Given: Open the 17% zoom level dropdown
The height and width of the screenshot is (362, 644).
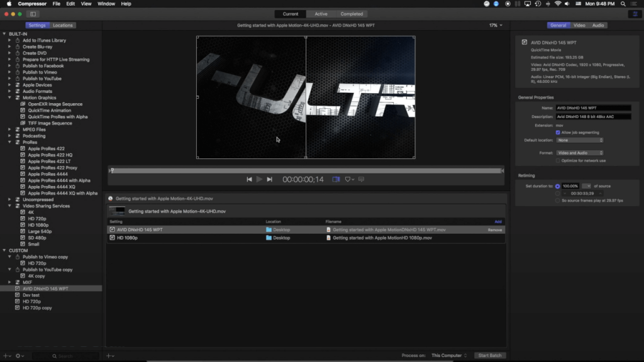Looking at the screenshot, I should point(496,25).
